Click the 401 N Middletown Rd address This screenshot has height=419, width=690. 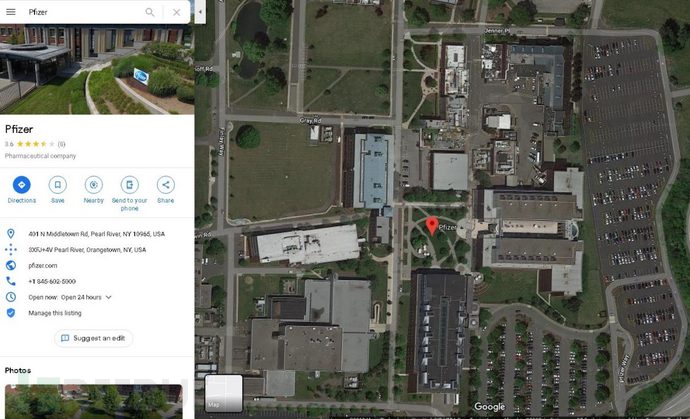[x=97, y=234]
